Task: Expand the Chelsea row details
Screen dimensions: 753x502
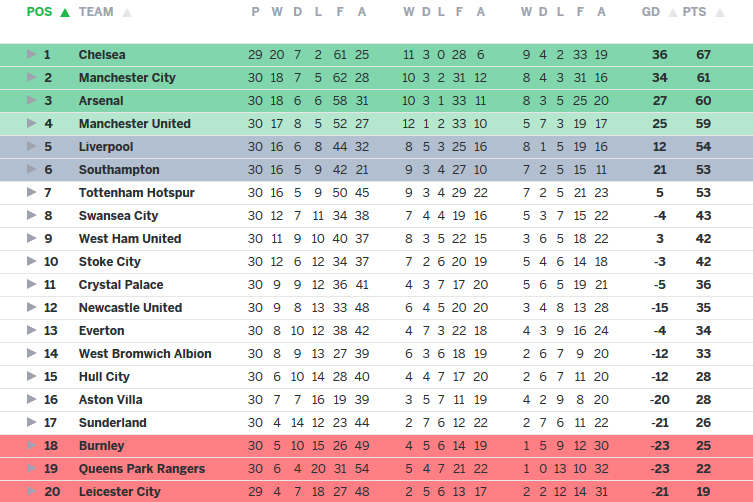Action: click(x=31, y=54)
